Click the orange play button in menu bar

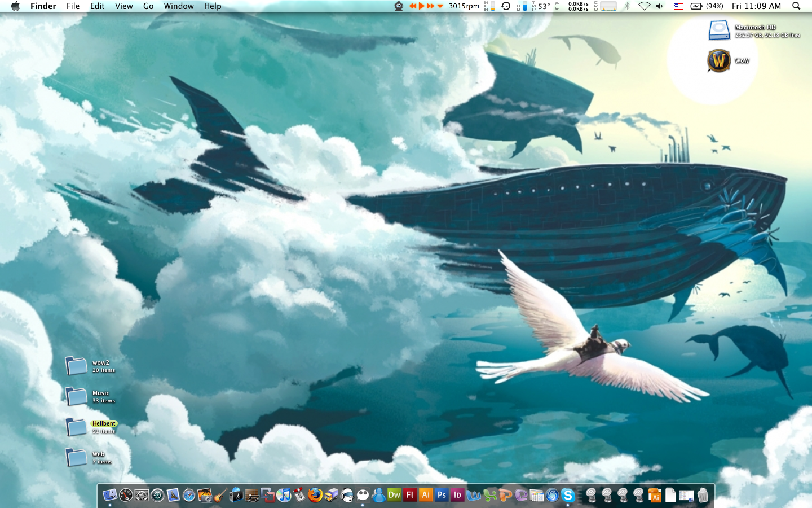coord(422,6)
